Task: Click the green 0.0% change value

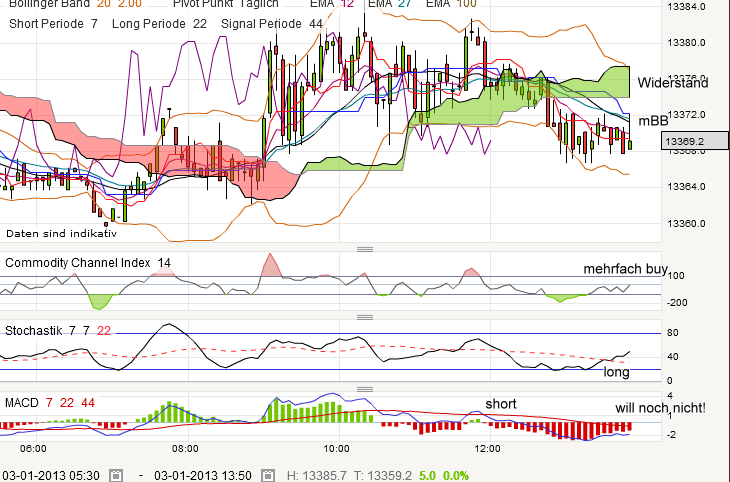Action: pyautogui.click(x=456, y=475)
